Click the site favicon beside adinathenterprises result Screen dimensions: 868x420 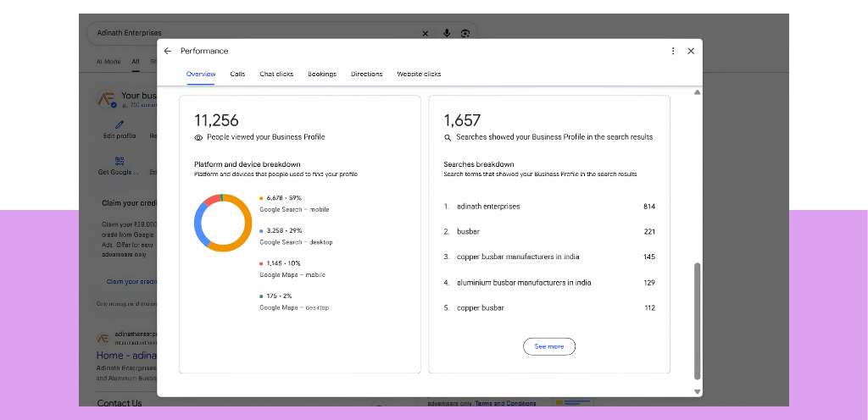[x=103, y=338]
